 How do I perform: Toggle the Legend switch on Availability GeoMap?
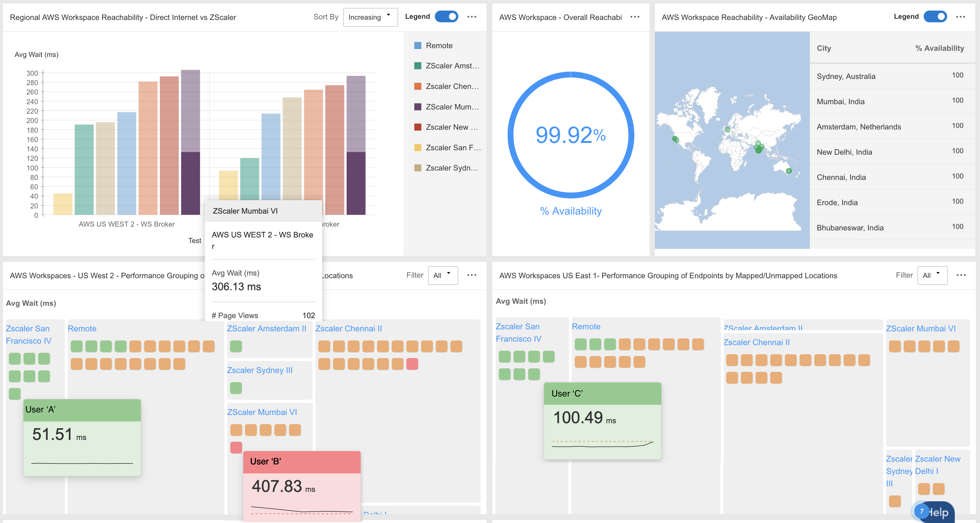pos(935,17)
